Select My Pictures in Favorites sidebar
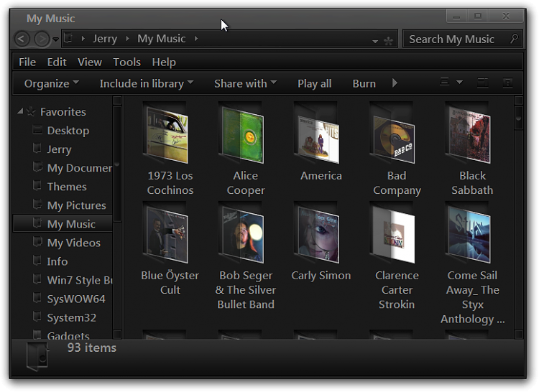The width and height of the screenshot is (539, 392). pyautogui.click(x=76, y=205)
